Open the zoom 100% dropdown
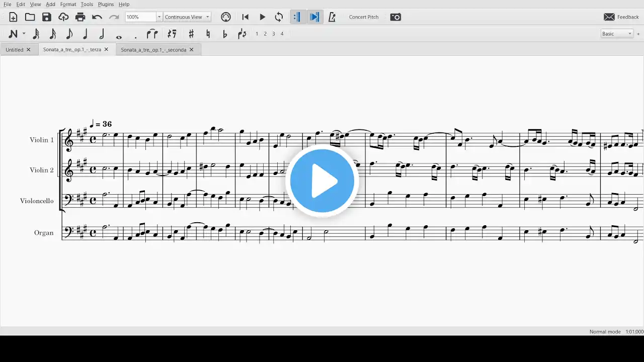 click(x=159, y=17)
